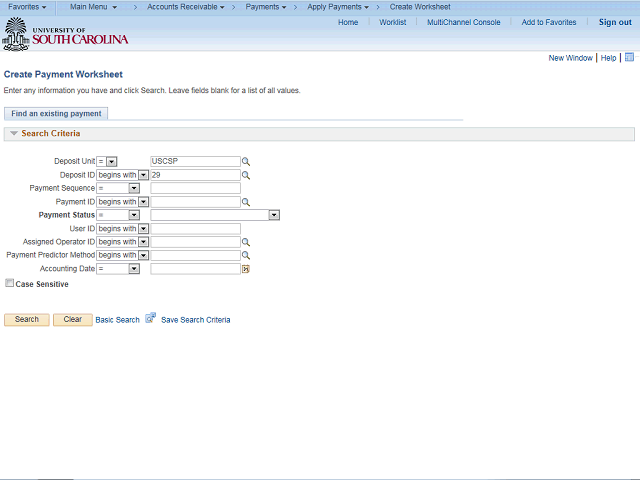Open Assigned Operator ID lookup magnifier
Screen dimensions: 640x480
[246, 242]
